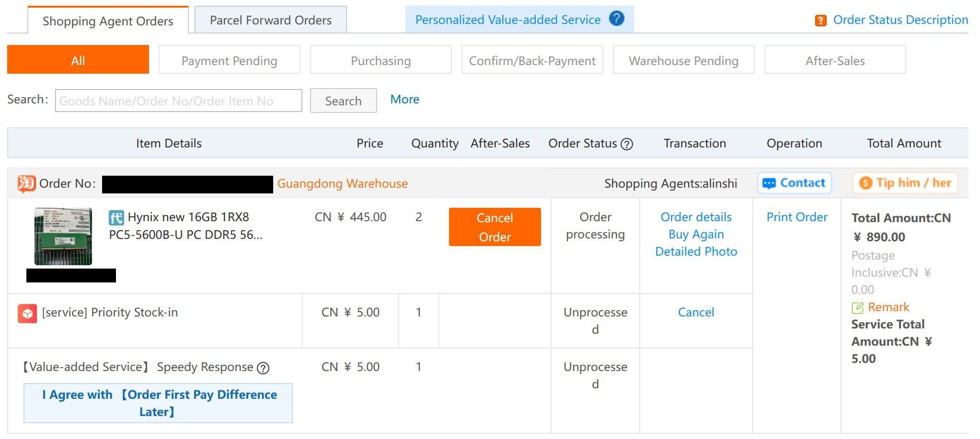
Task: Switch to Shopping Agent Orders tab
Action: click(x=108, y=21)
